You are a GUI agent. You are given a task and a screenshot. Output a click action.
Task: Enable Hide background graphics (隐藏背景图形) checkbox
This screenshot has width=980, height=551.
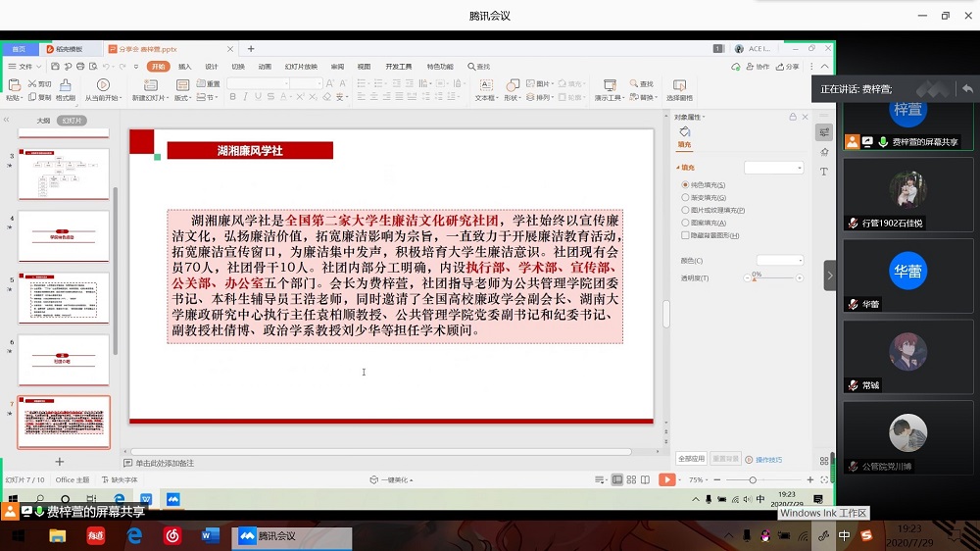[x=685, y=235]
